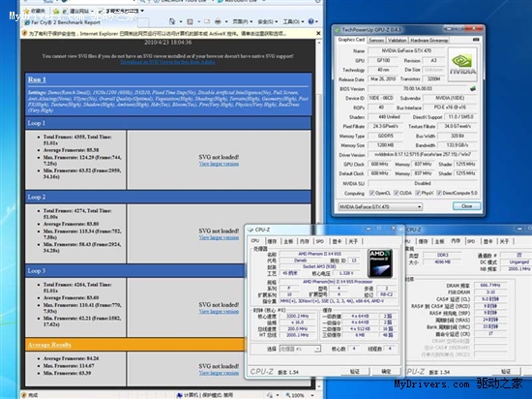Open the suggested sites (建议网站) dropdown

coord(92,12)
